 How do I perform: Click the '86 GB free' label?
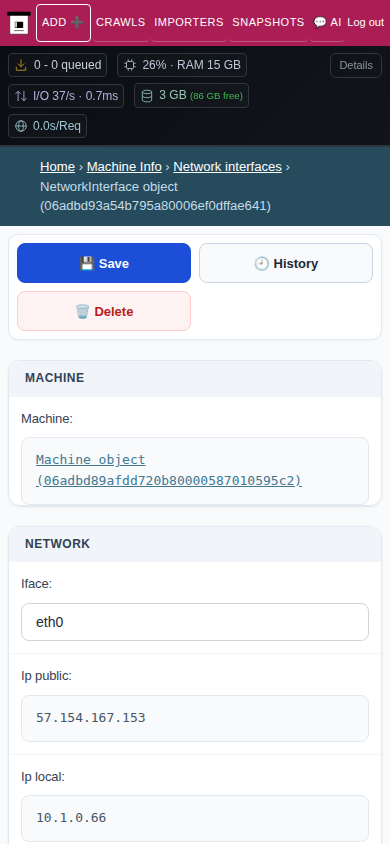click(216, 96)
